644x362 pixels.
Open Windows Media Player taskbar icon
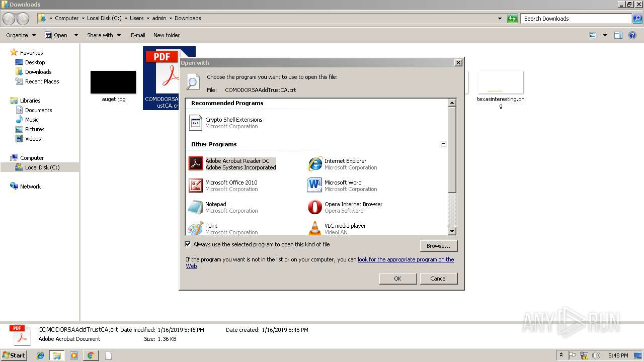click(74, 355)
